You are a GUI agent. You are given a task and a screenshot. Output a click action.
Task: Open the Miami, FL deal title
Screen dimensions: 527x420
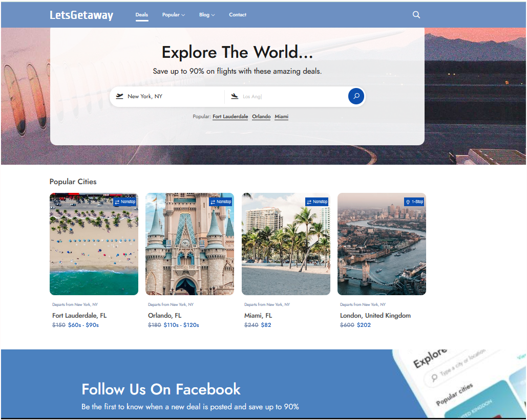(258, 316)
